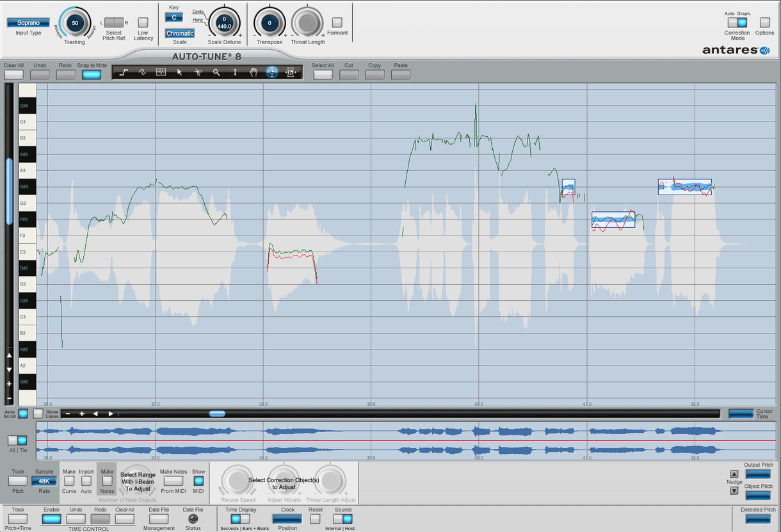Click the Scale Detune knob

(224, 23)
